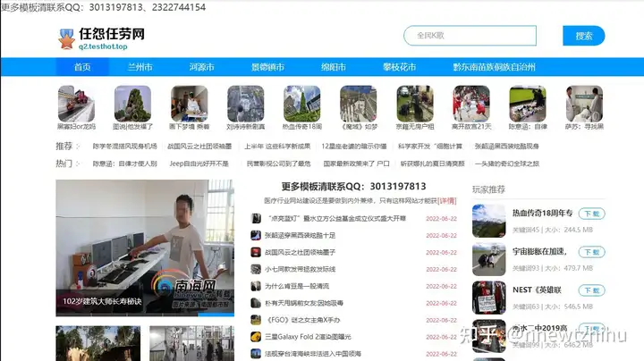644x361 pixels.
Task: Open the 黑寡妇or龙妈 thumbnail icon
Action: [76, 104]
